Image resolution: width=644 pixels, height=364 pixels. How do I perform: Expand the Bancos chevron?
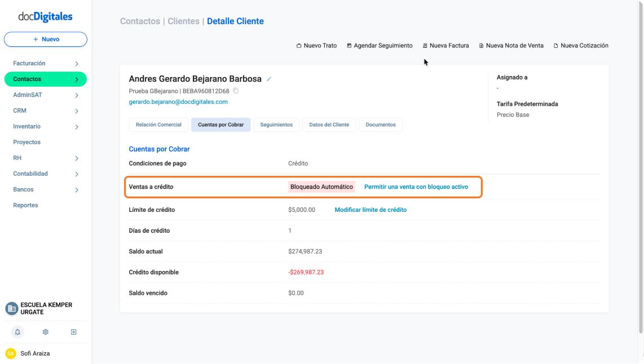77,189
